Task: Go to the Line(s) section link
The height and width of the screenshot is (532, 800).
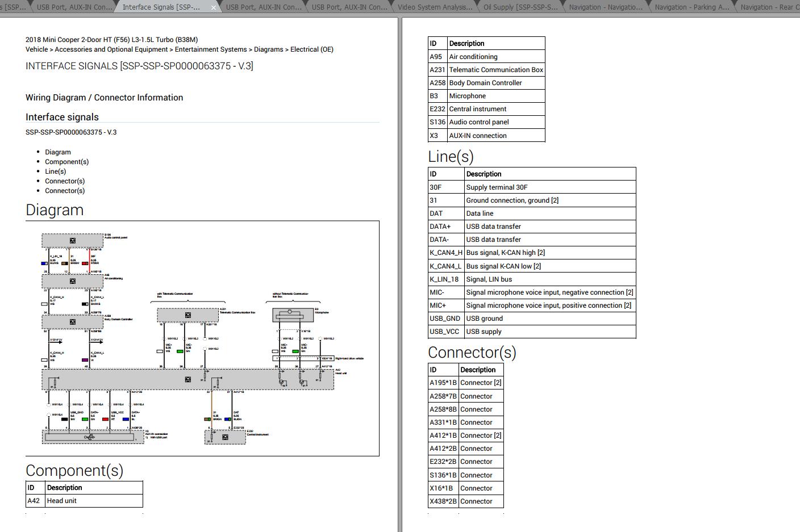Action: pos(55,171)
